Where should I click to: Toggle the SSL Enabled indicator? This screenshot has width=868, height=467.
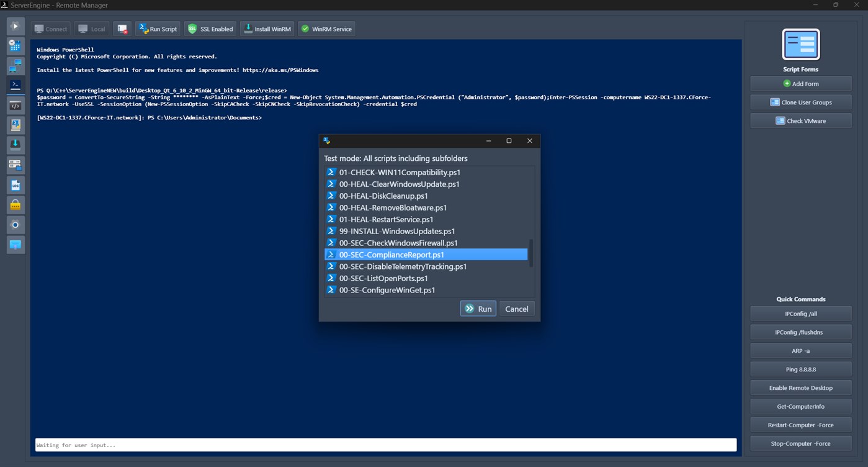coord(210,28)
